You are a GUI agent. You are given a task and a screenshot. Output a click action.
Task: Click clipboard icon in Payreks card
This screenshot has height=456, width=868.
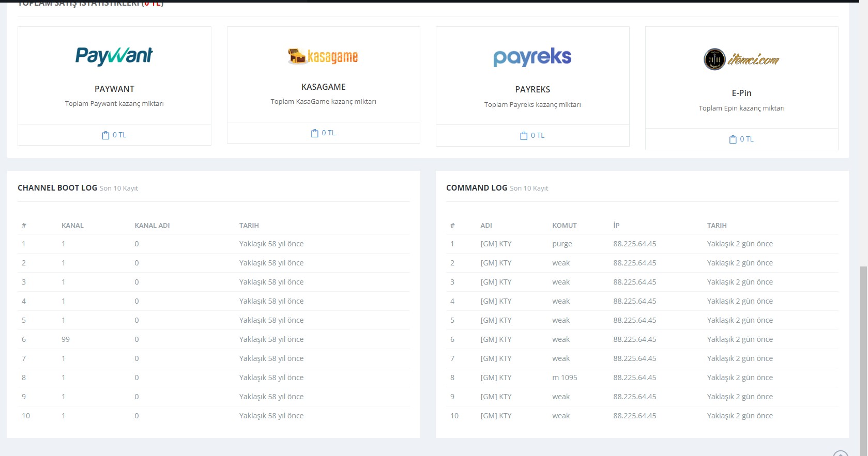pyautogui.click(x=524, y=136)
